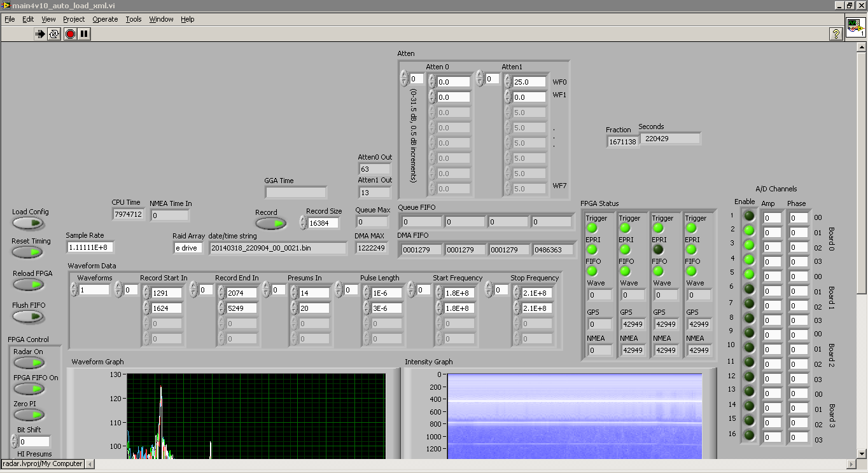Toggle the Radar On switch
The height and width of the screenshot is (473, 868).
[x=29, y=362]
